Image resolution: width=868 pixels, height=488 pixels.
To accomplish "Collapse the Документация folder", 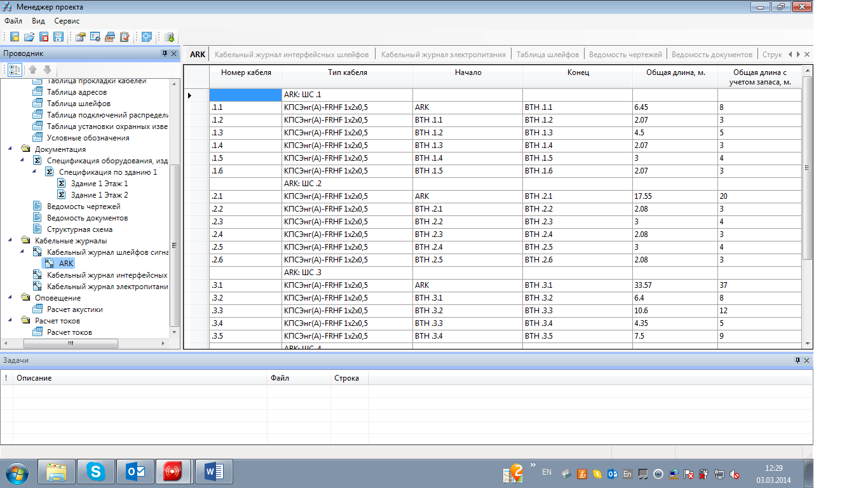I will pos(10,149).
